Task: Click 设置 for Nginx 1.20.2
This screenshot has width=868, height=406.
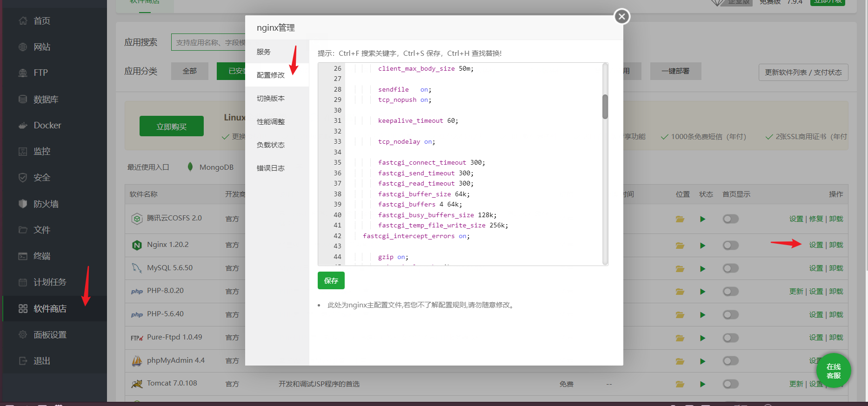Action: [x=816, y=245]
